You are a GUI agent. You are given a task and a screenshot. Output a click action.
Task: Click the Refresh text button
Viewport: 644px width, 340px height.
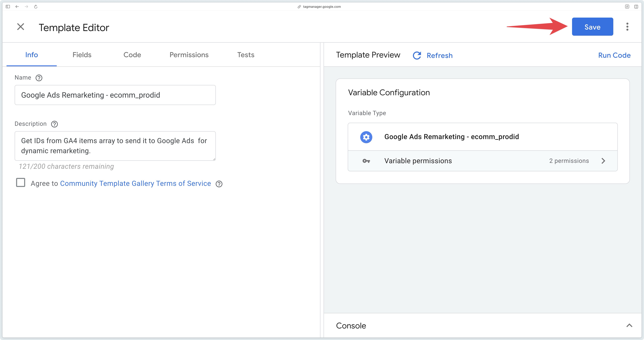(x=439, y=55)
